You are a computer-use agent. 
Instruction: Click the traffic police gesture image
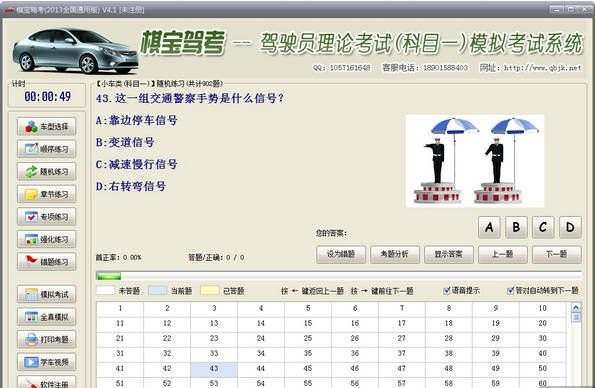pos(475,161)
